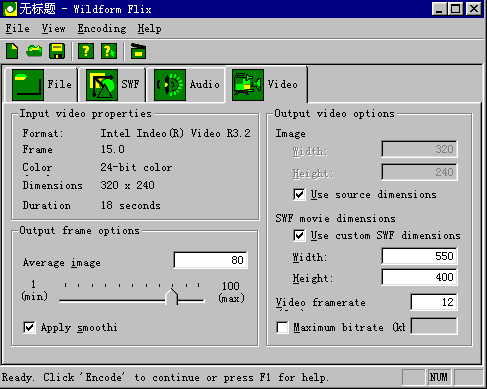Click the Video tab's camera icon

tap(248, 85)
